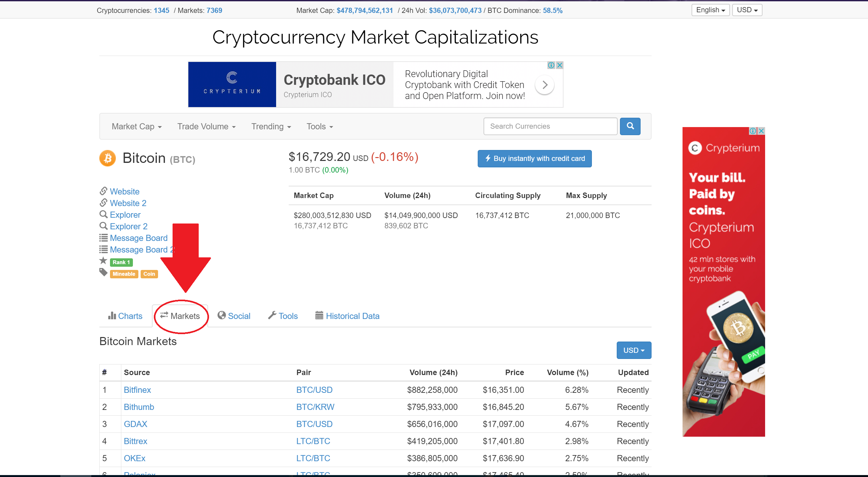Click the star icon beside Rank 1
Image resolution: width=868 pixels, height=477 pixels.
pos(104,261)
